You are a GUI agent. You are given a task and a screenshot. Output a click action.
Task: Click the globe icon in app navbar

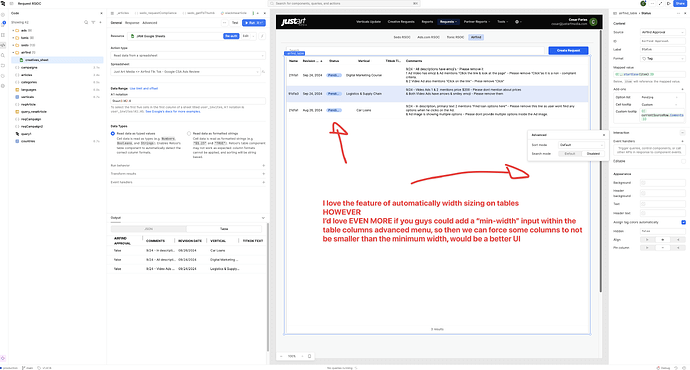518,22
